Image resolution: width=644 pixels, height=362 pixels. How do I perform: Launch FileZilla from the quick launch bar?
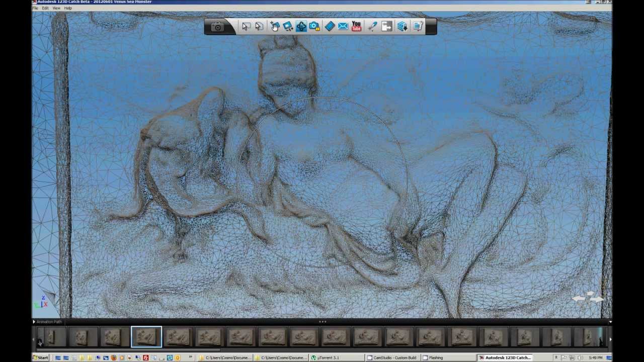click(146, 358)
